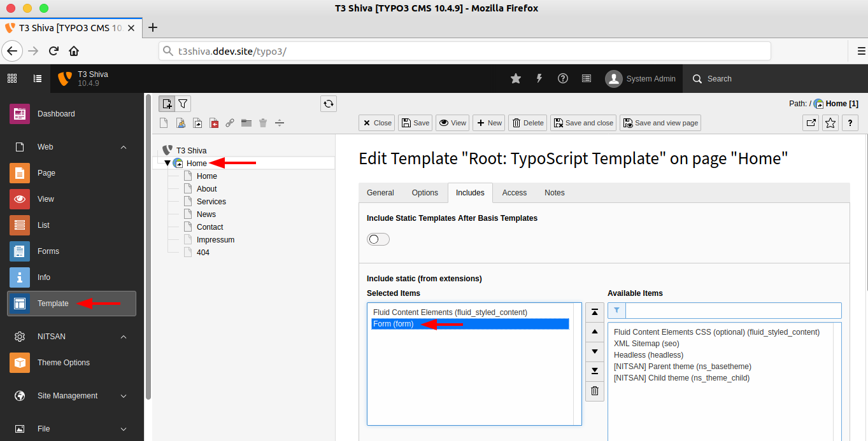868x441 pixels.
Task: Open the TYPO3 help menu icon
Action: [x=562, y=78]
